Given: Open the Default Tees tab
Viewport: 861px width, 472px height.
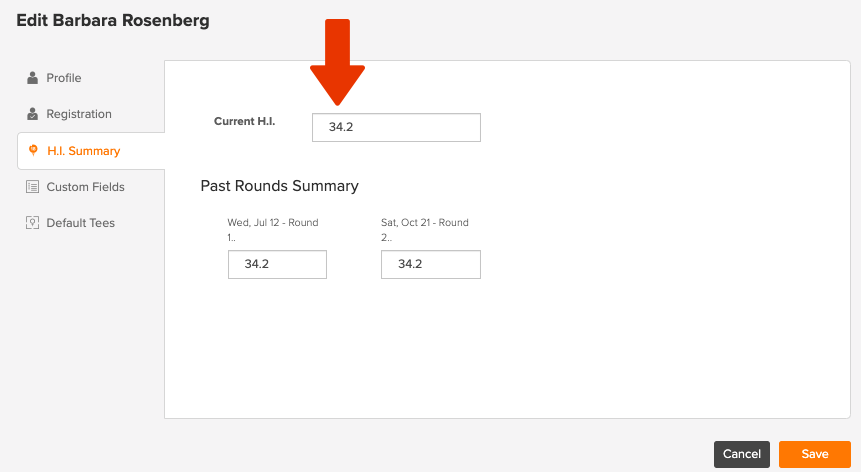Looking at the screenshot, I should pyautogui.click(x=91, y=223).
